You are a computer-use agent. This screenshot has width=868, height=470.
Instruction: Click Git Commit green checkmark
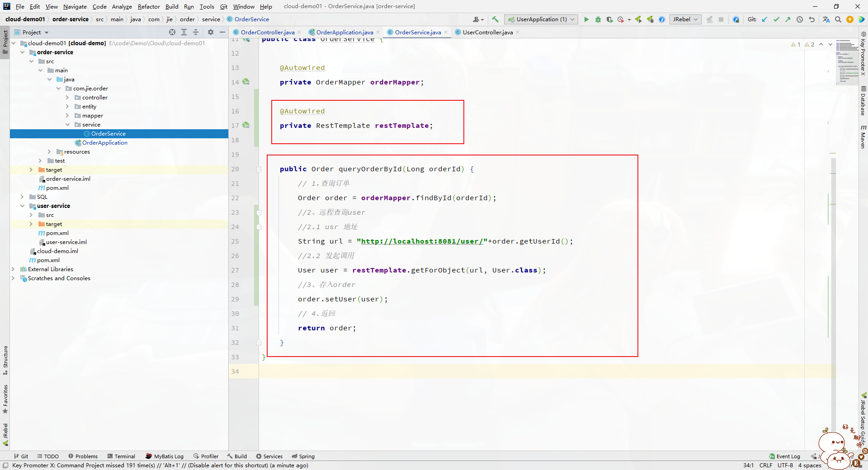(776, 19)
